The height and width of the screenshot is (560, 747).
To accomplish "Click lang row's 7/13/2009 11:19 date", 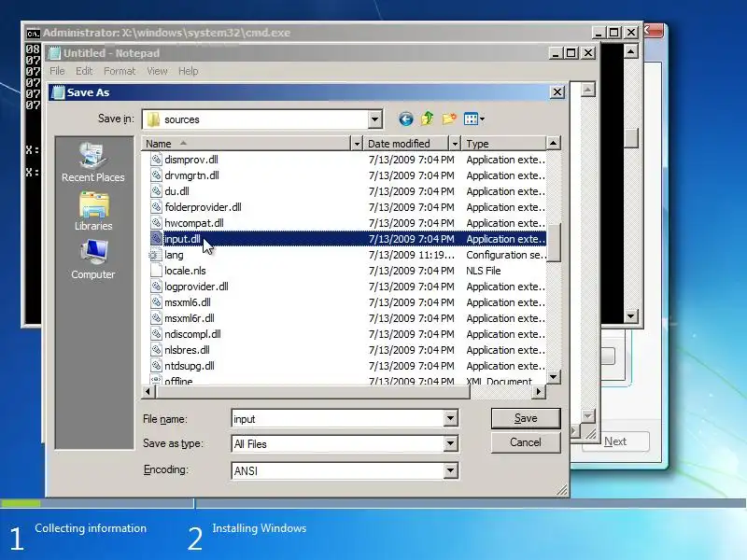I will coord(412,255).
